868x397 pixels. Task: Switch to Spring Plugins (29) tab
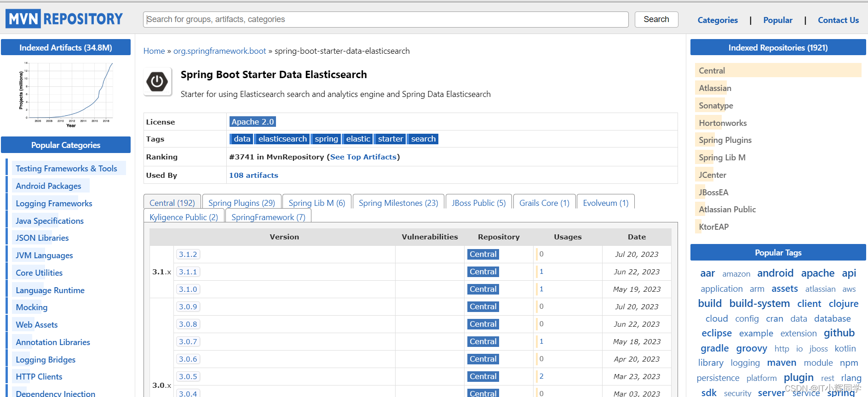pyautogui.click(x=241, y=203)
